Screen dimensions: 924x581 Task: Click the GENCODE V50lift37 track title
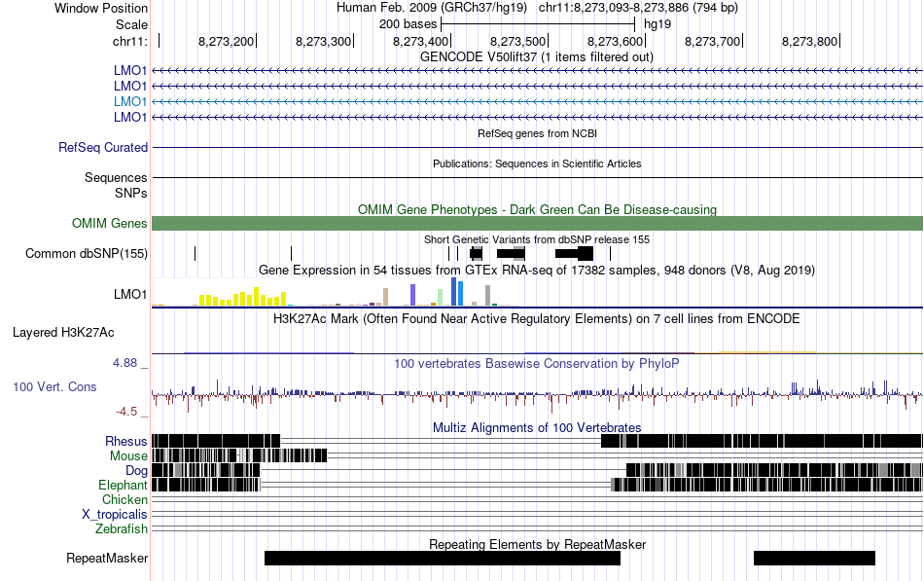pos(536,57)
